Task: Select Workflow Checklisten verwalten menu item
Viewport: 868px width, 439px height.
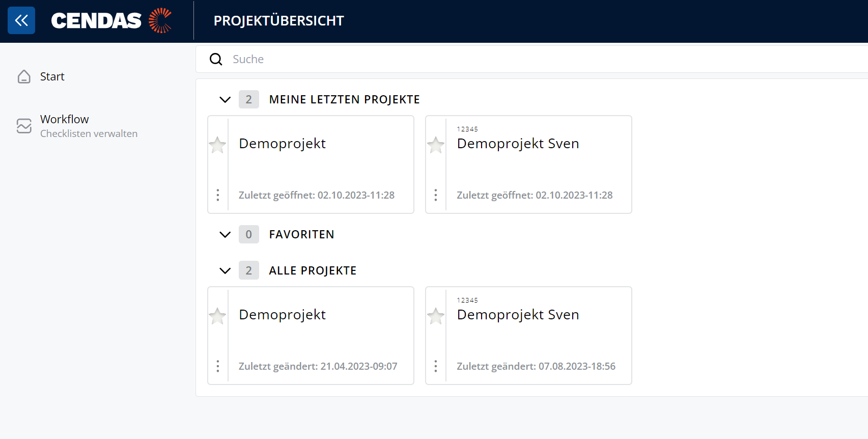Action: click(x=89, y=126)
